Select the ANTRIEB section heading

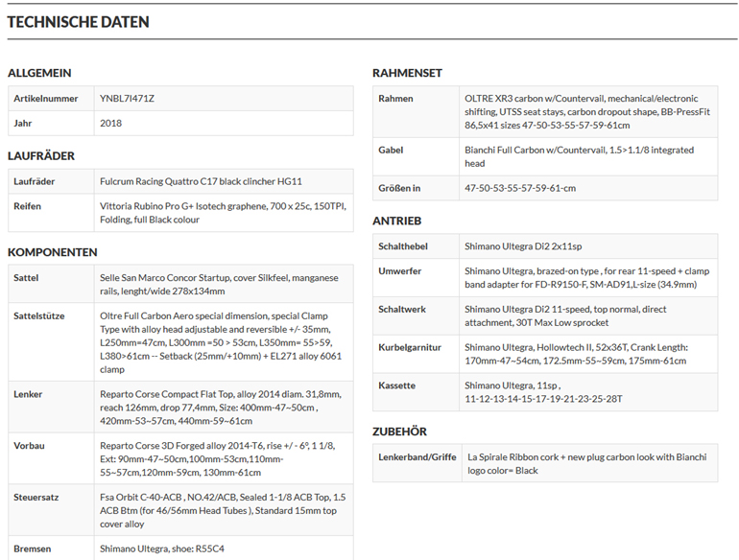click(x=396, y=221)
